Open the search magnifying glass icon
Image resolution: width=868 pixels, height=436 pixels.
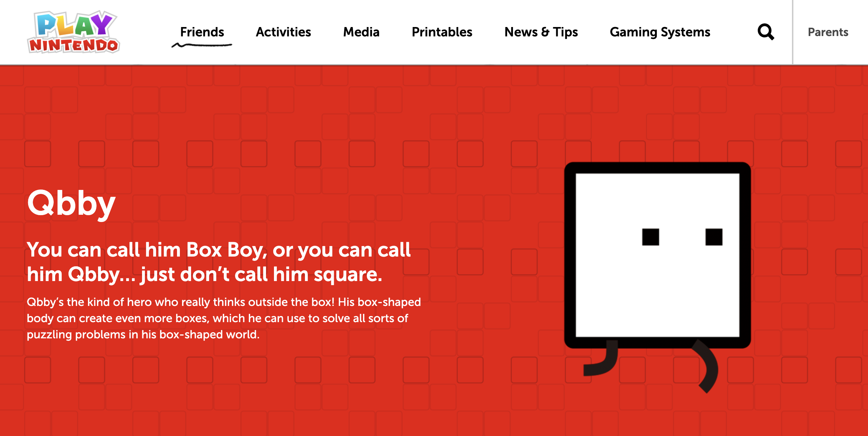click(x=766, y=32)
